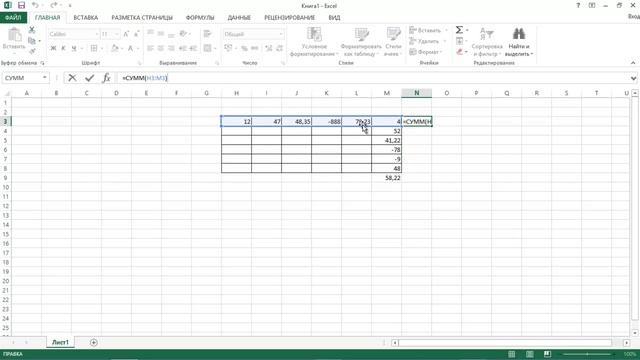The width and height of the screenshot is (640, 360).
Task: Collapse the ribbon with the up chevron
Action: (x=633, y=63)
